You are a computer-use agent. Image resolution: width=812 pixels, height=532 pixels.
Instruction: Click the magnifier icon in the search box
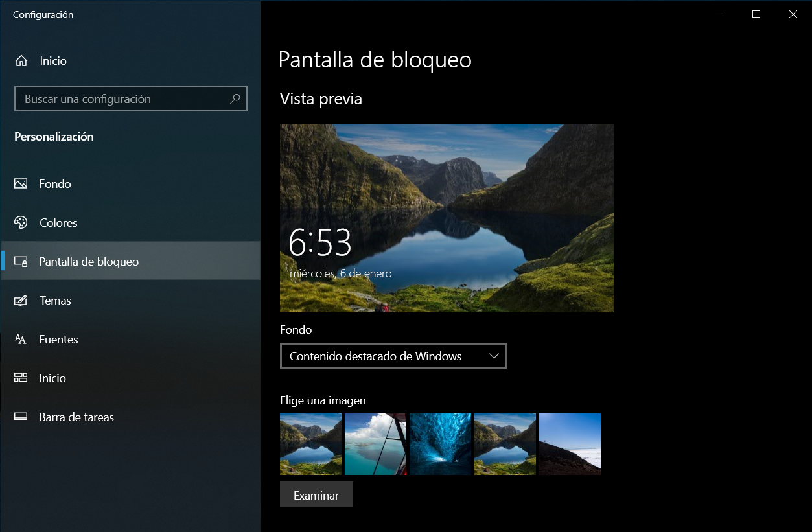(x=235, y=98)
